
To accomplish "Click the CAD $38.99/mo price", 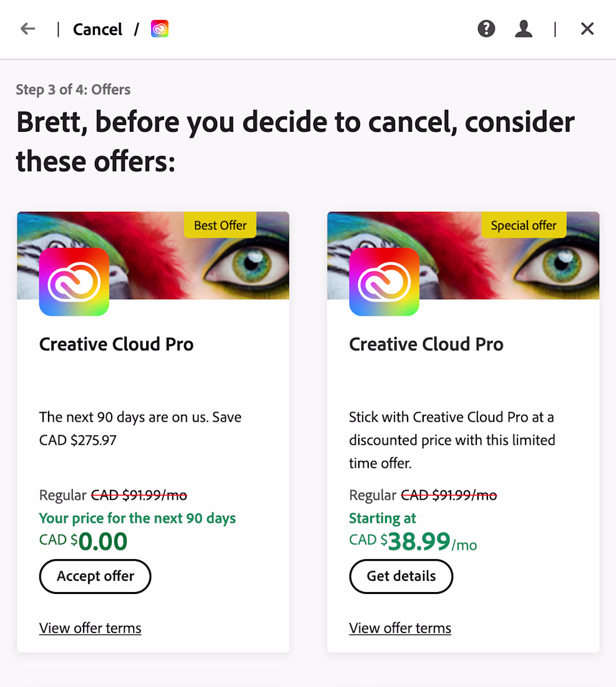I will click(x=413, y=541).
